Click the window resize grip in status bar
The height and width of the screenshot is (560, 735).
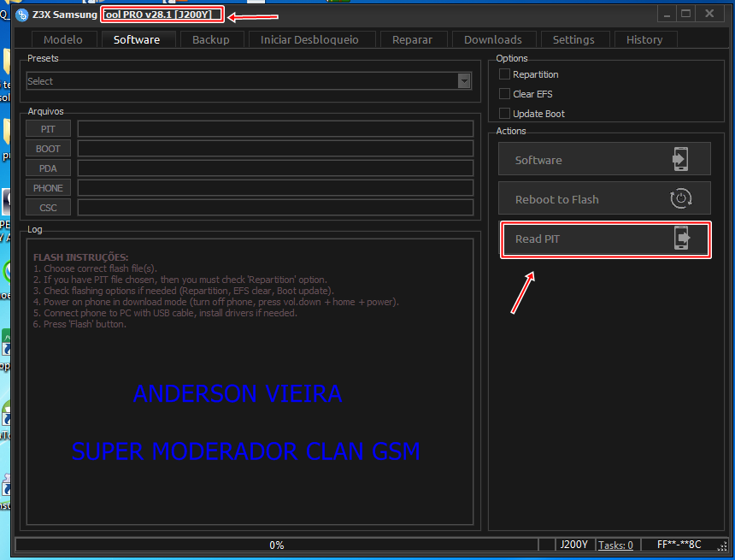click(722, 546)
